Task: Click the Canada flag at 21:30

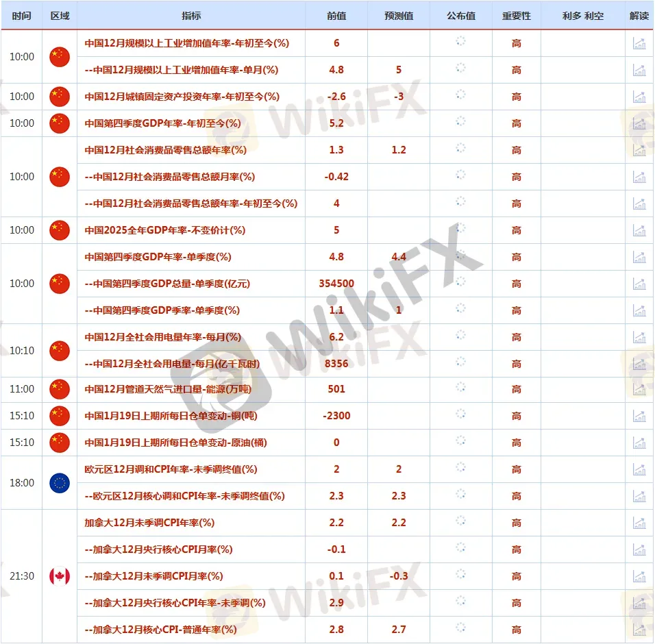Action: [60, 576]
